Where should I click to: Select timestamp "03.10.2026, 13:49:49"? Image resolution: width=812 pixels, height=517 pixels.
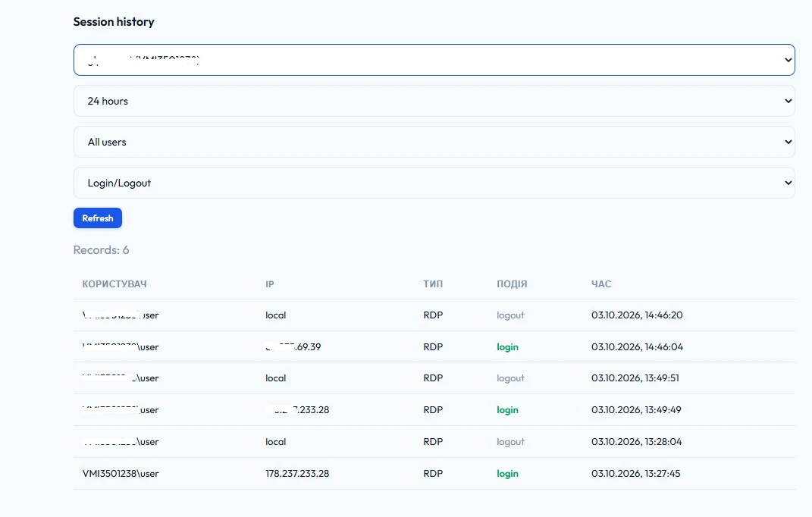point(636,410)
